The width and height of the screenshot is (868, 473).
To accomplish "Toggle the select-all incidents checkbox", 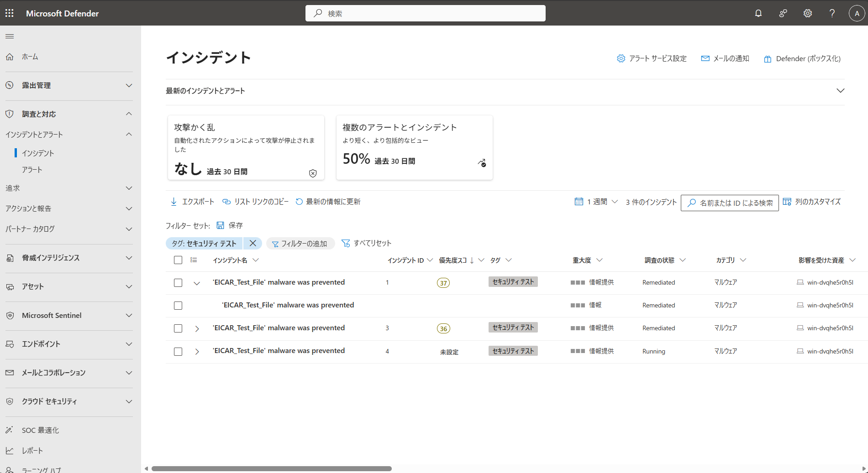I will [178, 260].
